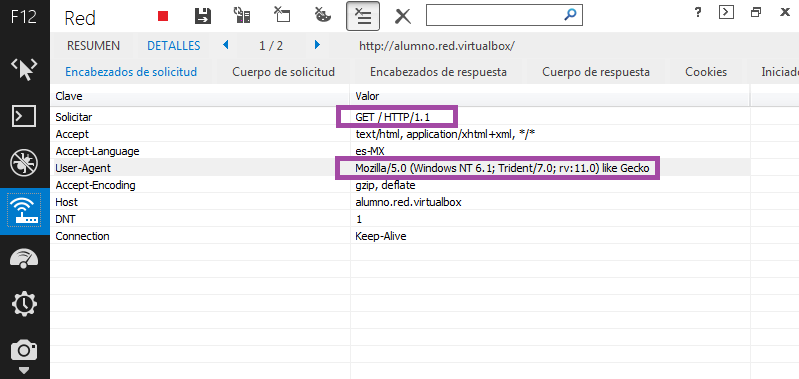The image size is (799, 379).
Task: Open the Emulation camera tool in sidebar
Action: tap(24, 350)
